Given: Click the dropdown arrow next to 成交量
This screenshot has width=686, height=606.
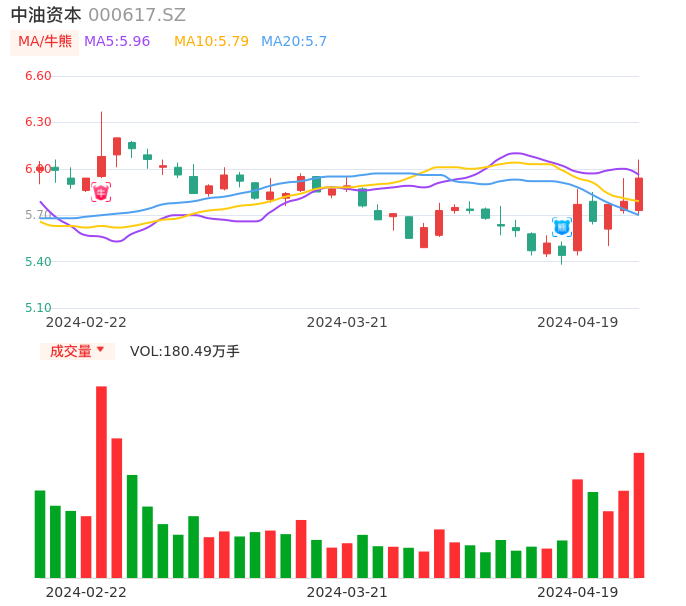Looking at the screenshot, I should (x=100, y=351).
